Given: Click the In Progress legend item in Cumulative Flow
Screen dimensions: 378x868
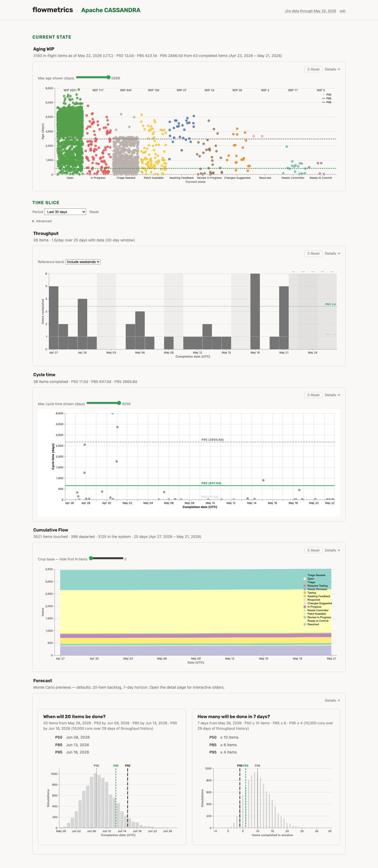Looking at the screenshot, I should coord(312,607).
